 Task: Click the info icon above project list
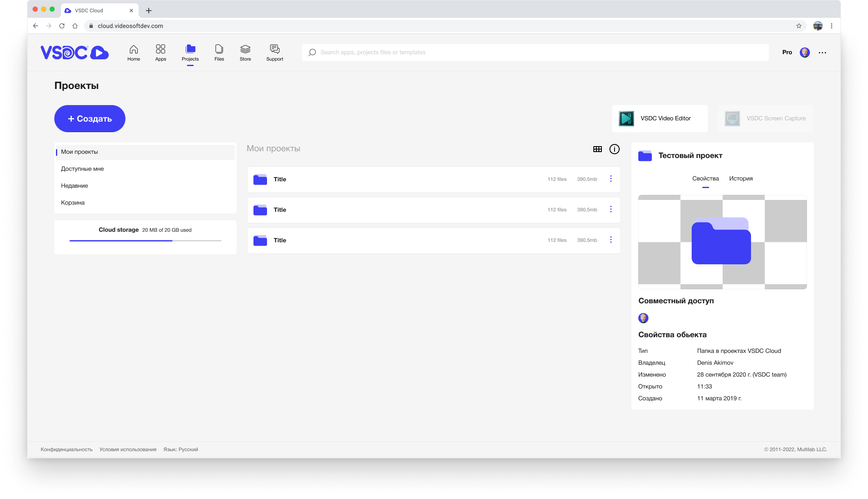[615, 149]
